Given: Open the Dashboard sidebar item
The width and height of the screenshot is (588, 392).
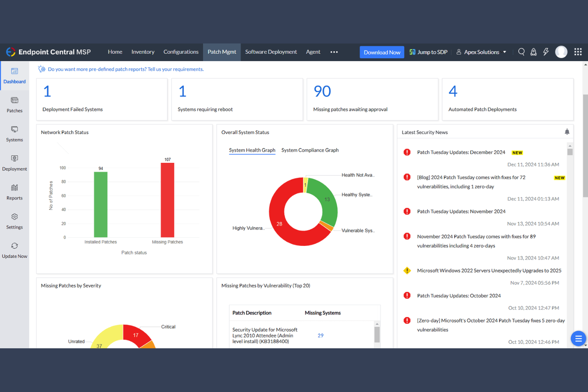Looking at the screenshot, I should click(x=14, y=76).
